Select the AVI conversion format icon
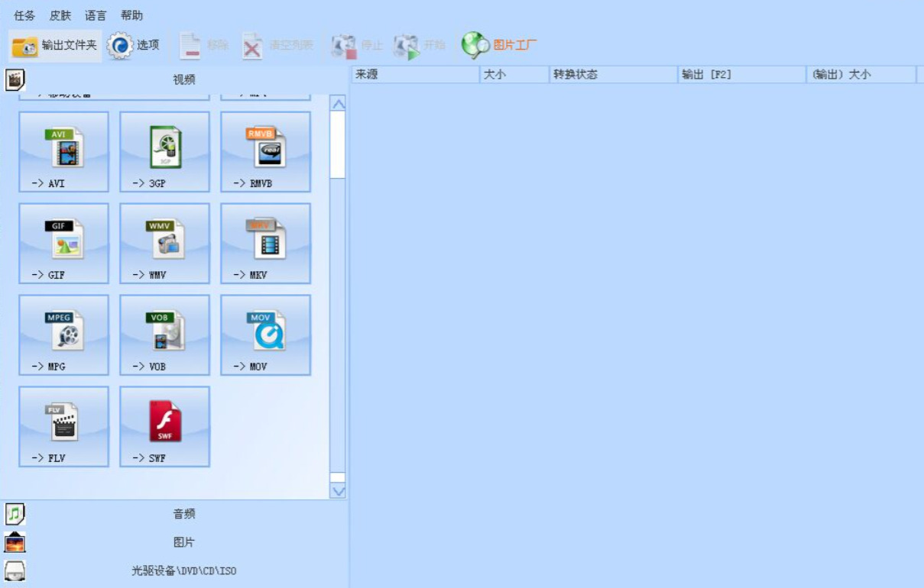This screenshot has width=924, height=588. tap(64, 152)
